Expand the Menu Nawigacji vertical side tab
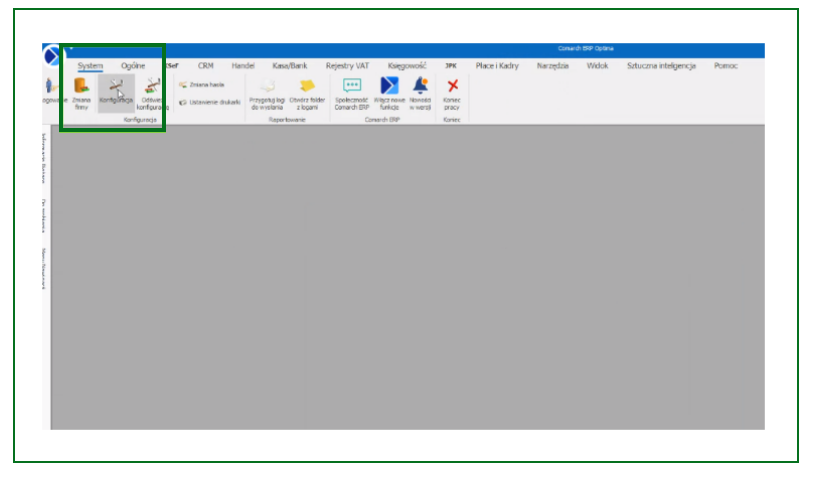The height and width of the screenshot is (478, 815). coord(44,269)
